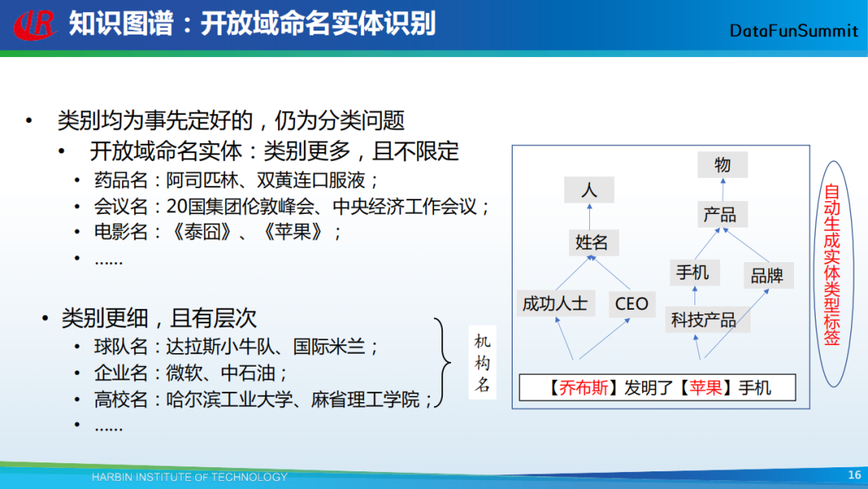Click the vertical 机构名 label box
Image resolution: width=868 pixels, height=489 pixels.
click(x=482, y=362)
